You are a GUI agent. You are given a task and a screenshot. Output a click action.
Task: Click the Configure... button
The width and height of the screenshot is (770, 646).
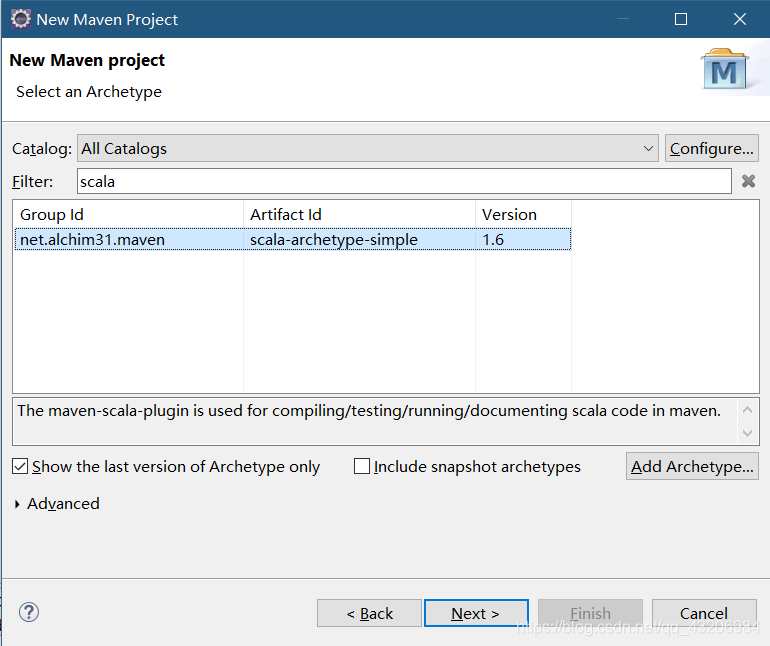(x=712, y=148)
